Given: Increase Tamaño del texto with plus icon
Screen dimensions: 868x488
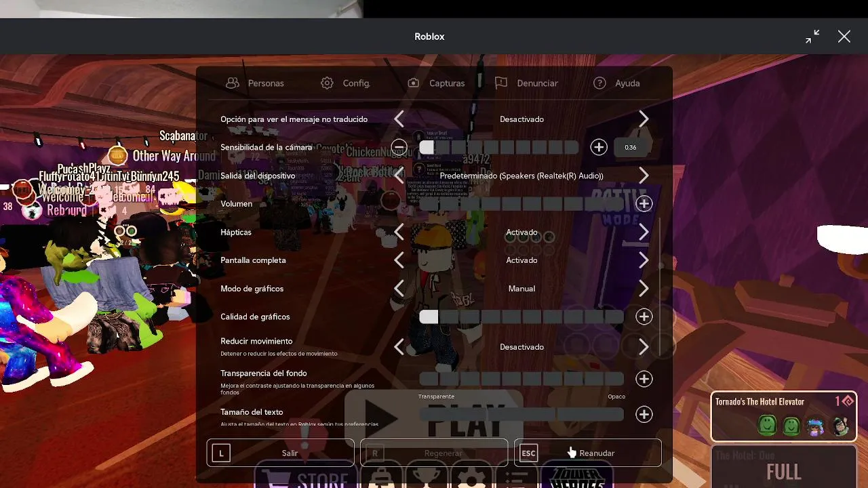Looking at the screenshot, I should (x=644, y=414).
